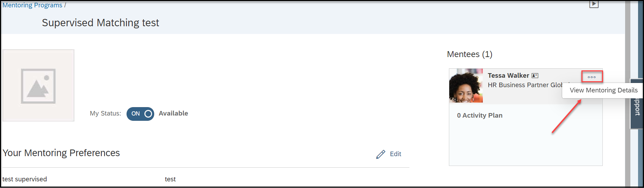Click Tessa Walker's profile photo
Image resolution: width=644 pixels, height=188 pixels.
466,85
